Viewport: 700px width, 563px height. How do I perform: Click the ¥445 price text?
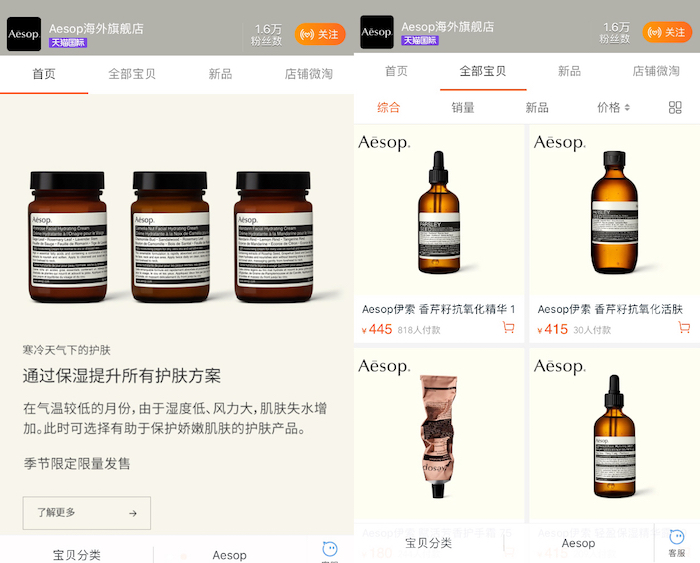pos(377,329)
